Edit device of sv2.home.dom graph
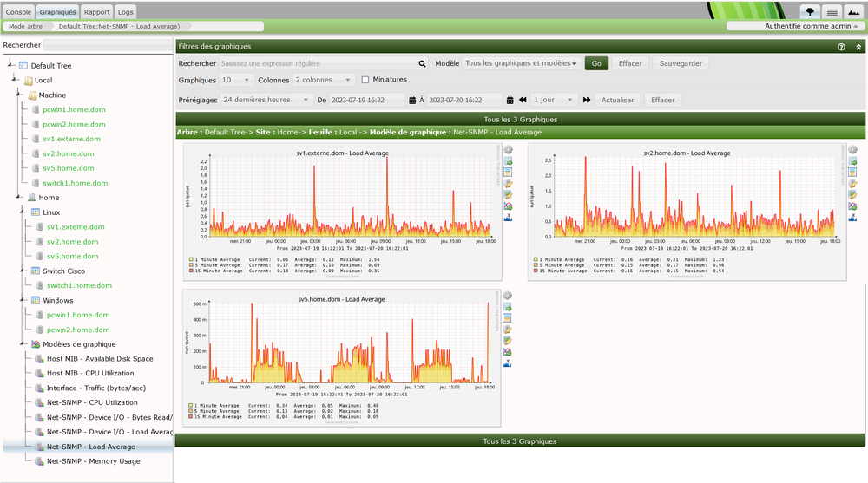Viewport: 868px width, 483px height. click(853, 184)
